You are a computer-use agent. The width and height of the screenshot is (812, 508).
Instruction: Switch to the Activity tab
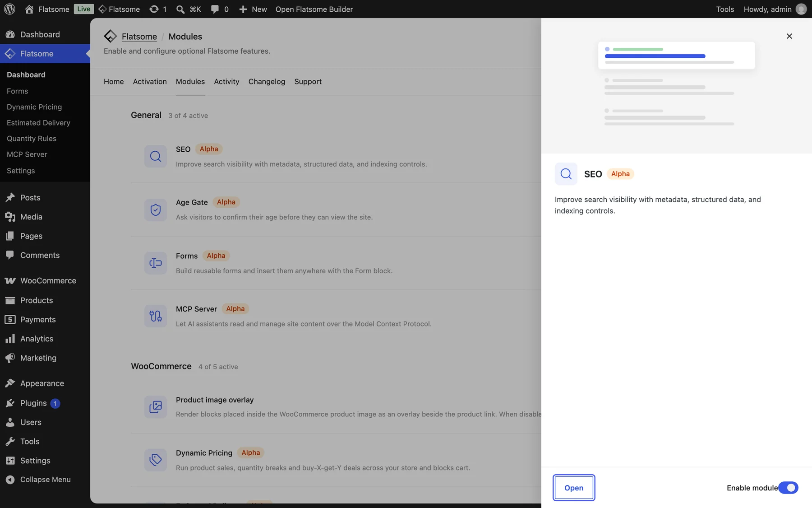click(x=226, y=81)
